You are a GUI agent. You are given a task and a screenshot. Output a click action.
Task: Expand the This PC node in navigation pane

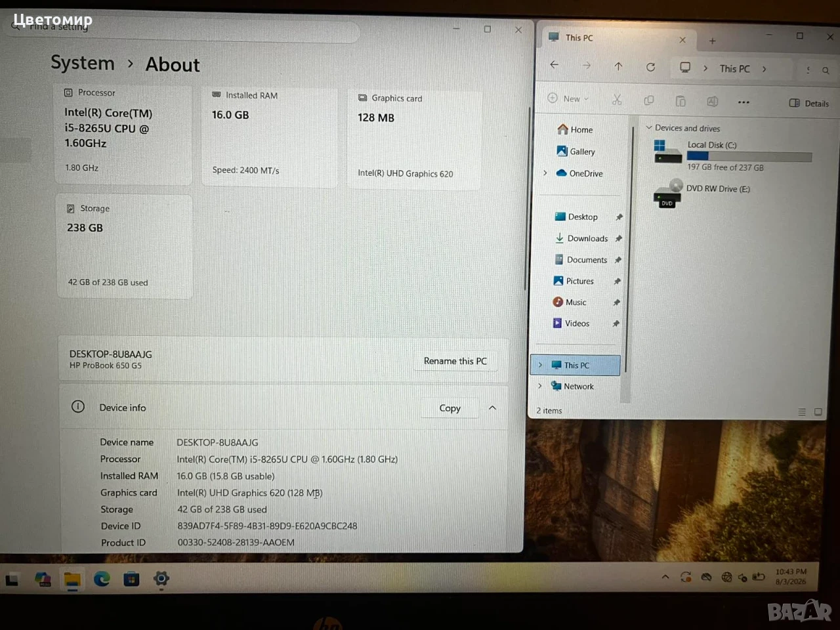point(540,365)
